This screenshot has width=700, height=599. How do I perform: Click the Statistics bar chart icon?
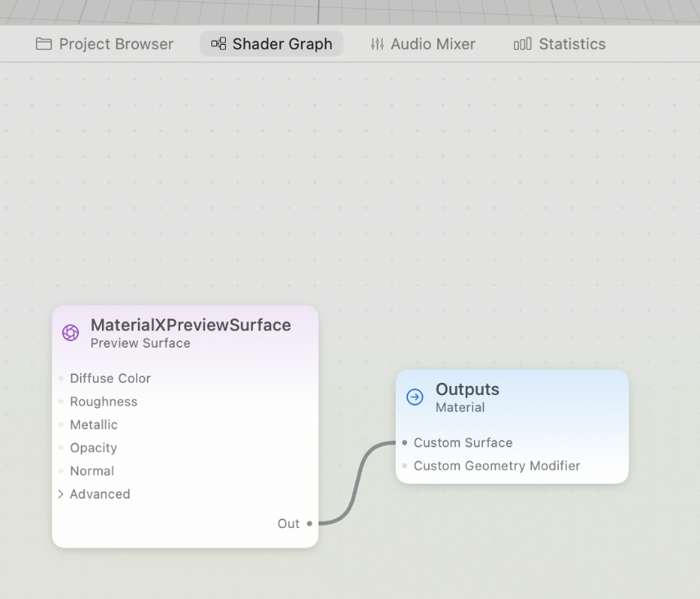click(x=522, y=44)
